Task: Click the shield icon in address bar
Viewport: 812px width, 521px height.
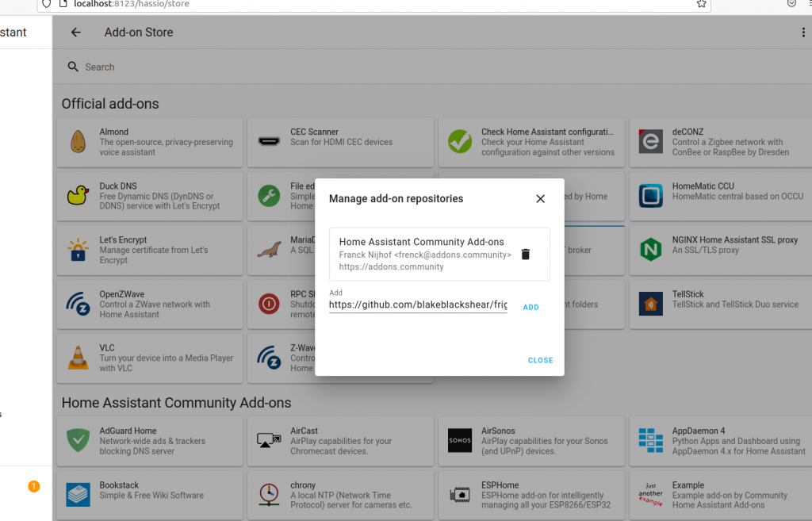Action: [47, 4]
